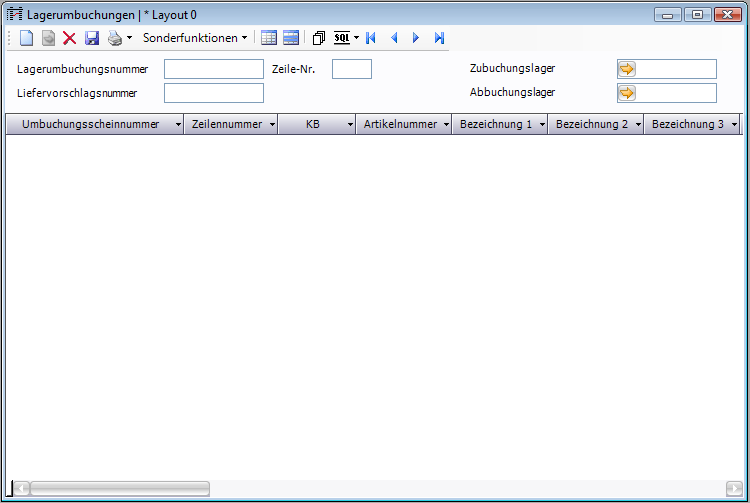Click the new document icon
Viewport: 750px width, 503px height.
pos(27,38)
